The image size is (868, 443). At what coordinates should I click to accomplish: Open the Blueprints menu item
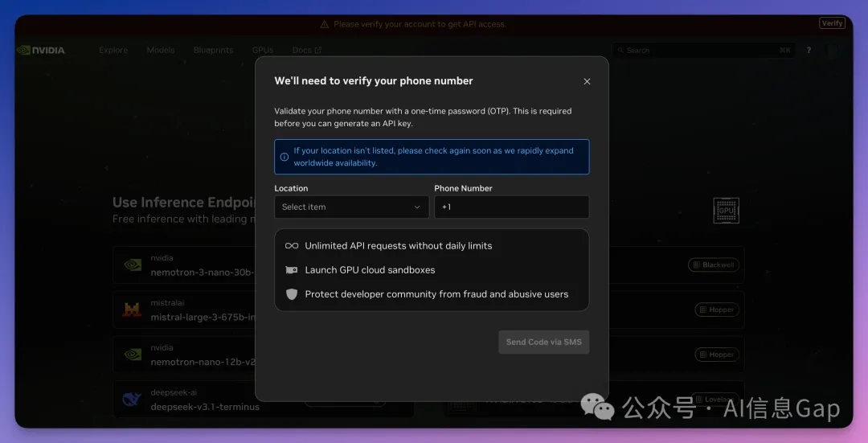[213, 50]
